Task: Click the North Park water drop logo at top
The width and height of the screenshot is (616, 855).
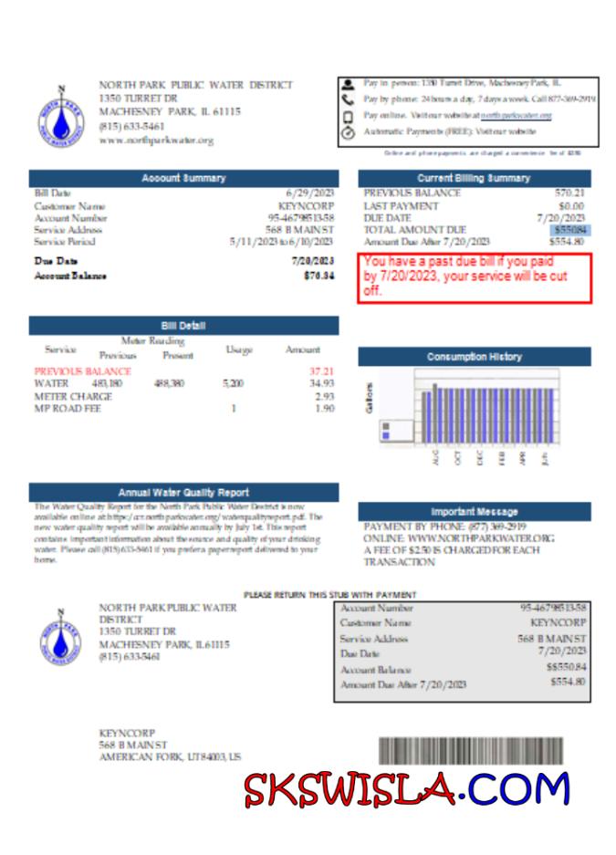Action: click(60, 115)
